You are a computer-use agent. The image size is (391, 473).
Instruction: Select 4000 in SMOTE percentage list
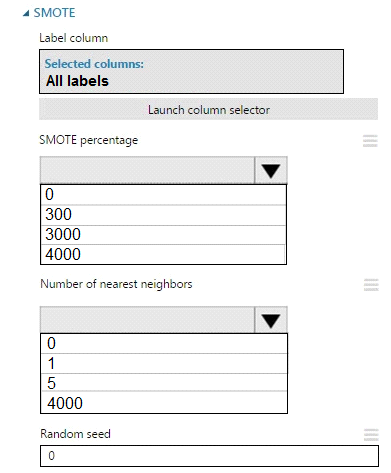[x=163, y=255]
